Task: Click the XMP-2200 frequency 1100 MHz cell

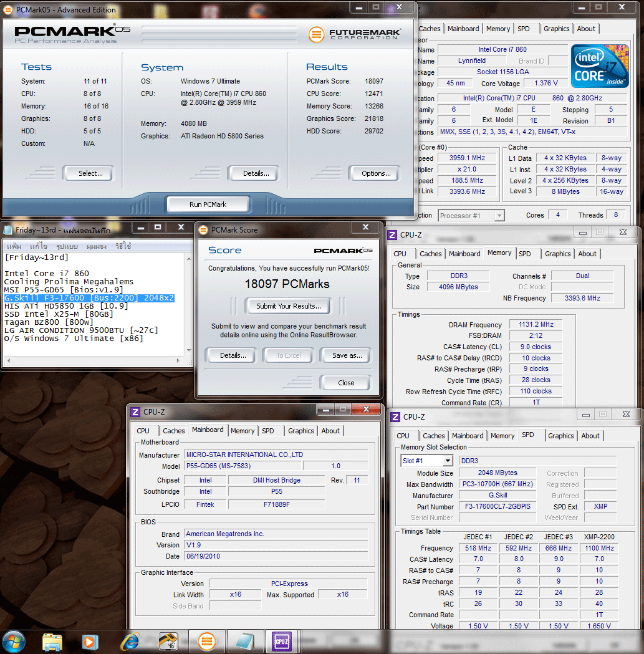Action: point(599,548)
